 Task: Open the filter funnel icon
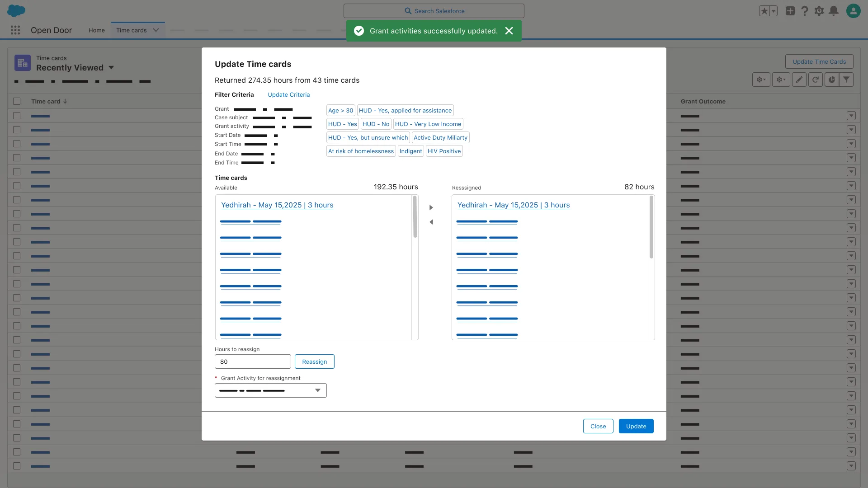pos(846,80)
